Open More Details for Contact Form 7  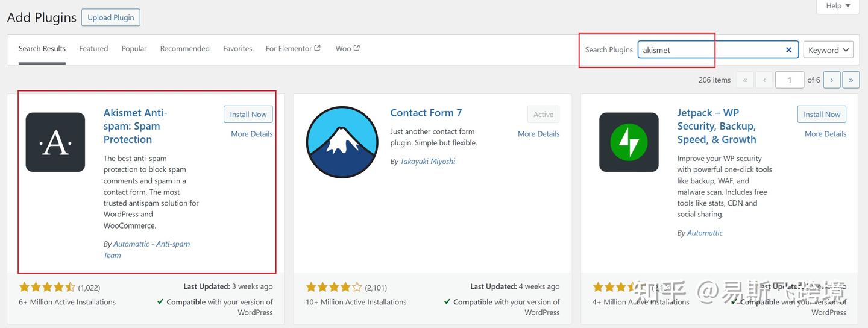pos(538,134)
